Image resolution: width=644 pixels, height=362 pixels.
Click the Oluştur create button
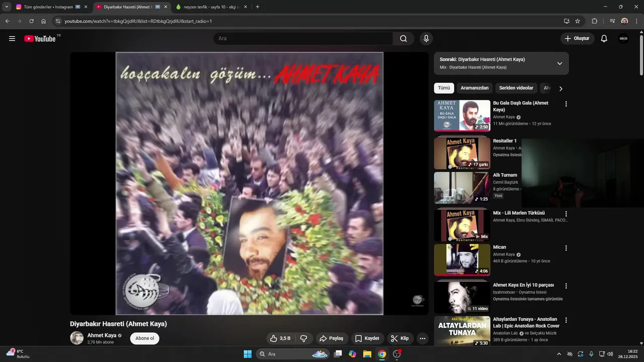coord(577,39)
